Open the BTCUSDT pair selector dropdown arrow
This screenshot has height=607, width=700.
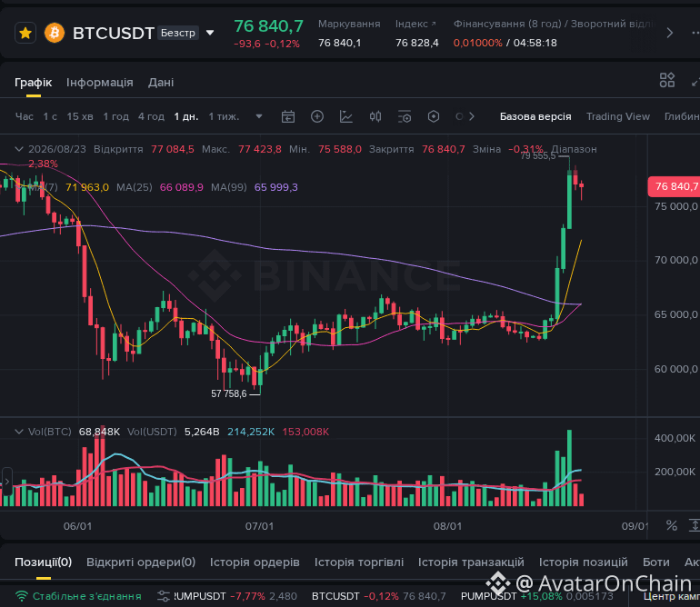210,33
